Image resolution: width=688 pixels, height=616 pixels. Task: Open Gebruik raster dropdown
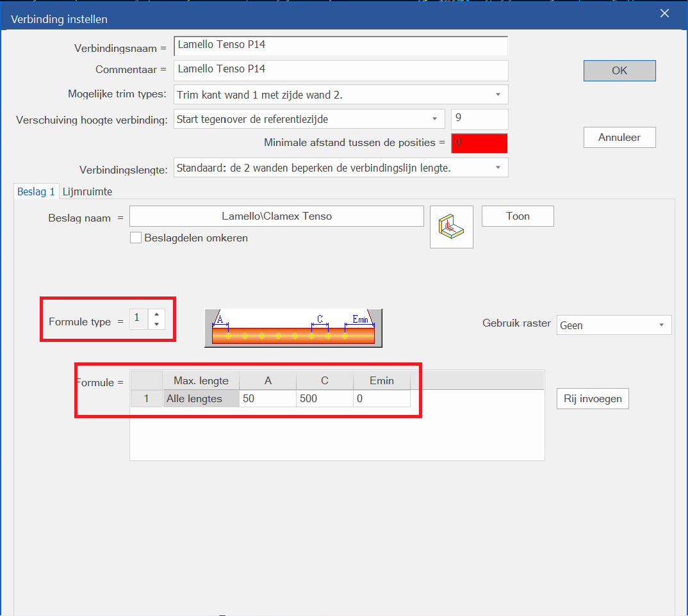tap(614, 325)
